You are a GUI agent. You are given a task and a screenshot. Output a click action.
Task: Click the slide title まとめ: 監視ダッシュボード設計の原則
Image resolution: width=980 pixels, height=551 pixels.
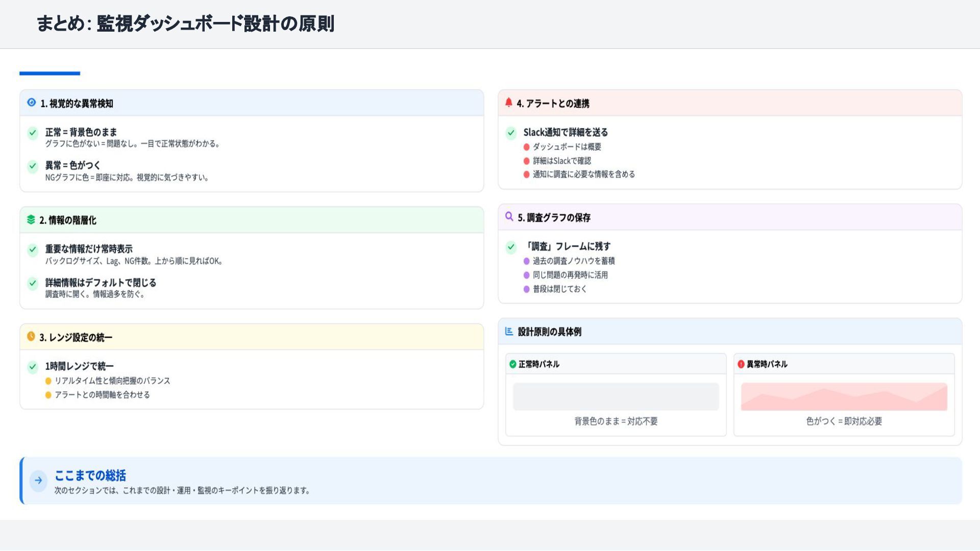[x=185, y=24]
